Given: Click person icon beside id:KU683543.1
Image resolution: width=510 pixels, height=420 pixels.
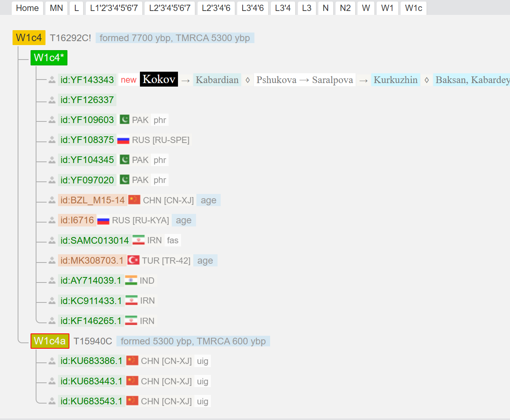Looking at the screenshot, I should 52,401.
